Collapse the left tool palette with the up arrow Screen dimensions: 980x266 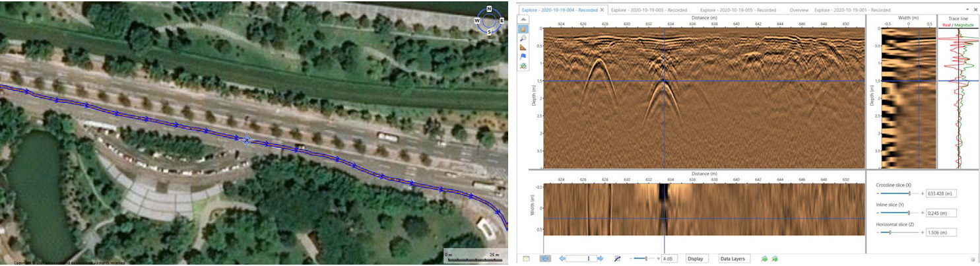point(524,20)
